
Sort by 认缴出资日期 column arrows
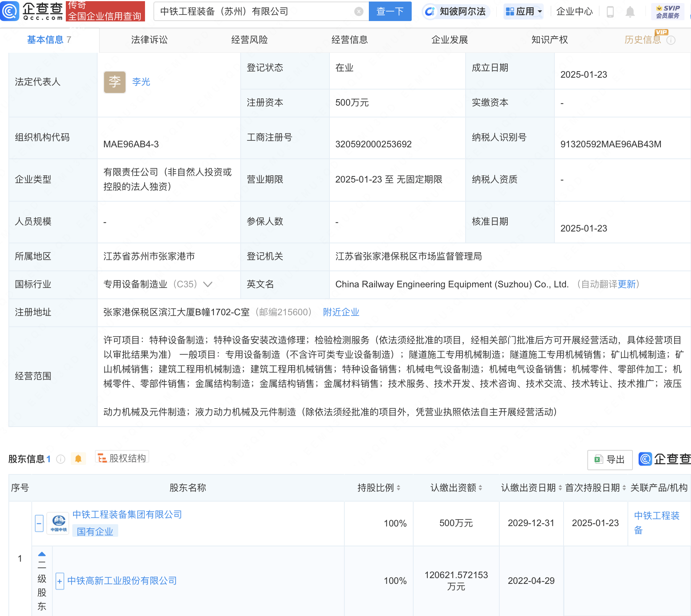(x=560, y=488)
